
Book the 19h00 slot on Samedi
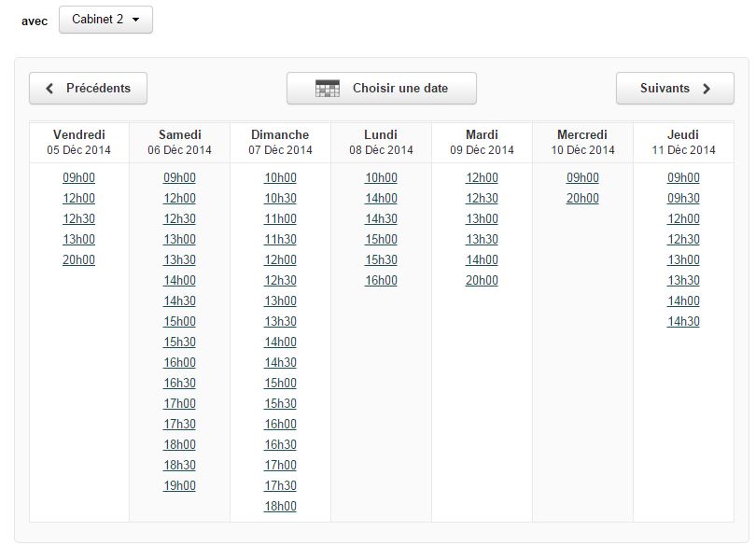point(179,486)
